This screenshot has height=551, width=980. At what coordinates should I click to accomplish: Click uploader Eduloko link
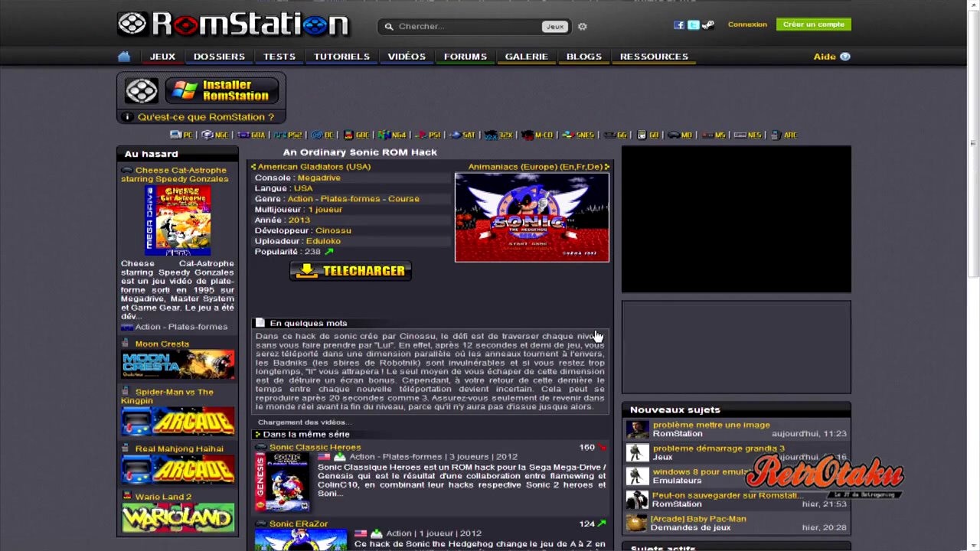tap(323, 241)
